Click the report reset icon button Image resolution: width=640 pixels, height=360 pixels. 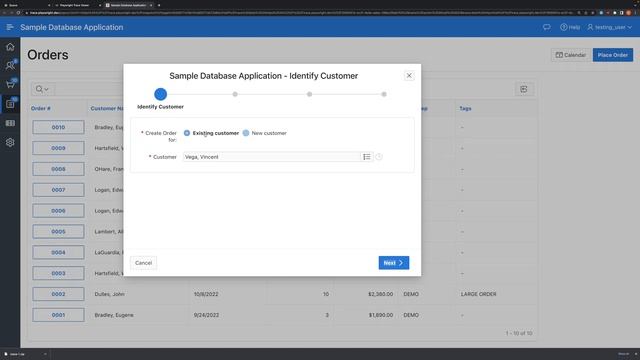pyautogui.click(x=524, y=89)
